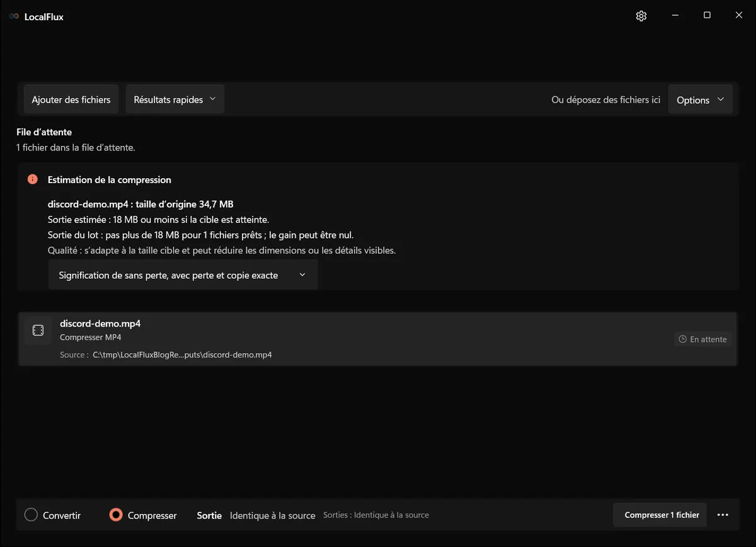Click the 1 fichier dans la file d'attente text
The image size is (756, 547).
(76, 147)
